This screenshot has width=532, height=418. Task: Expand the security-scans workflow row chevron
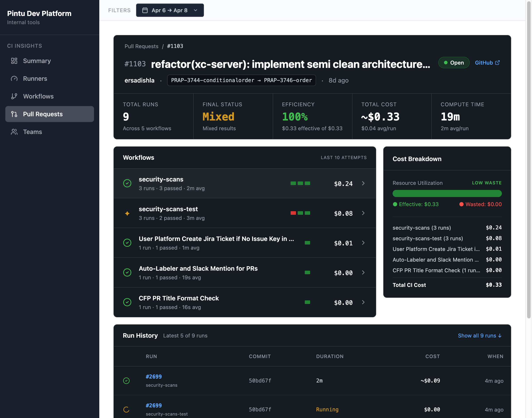[363, 183]
